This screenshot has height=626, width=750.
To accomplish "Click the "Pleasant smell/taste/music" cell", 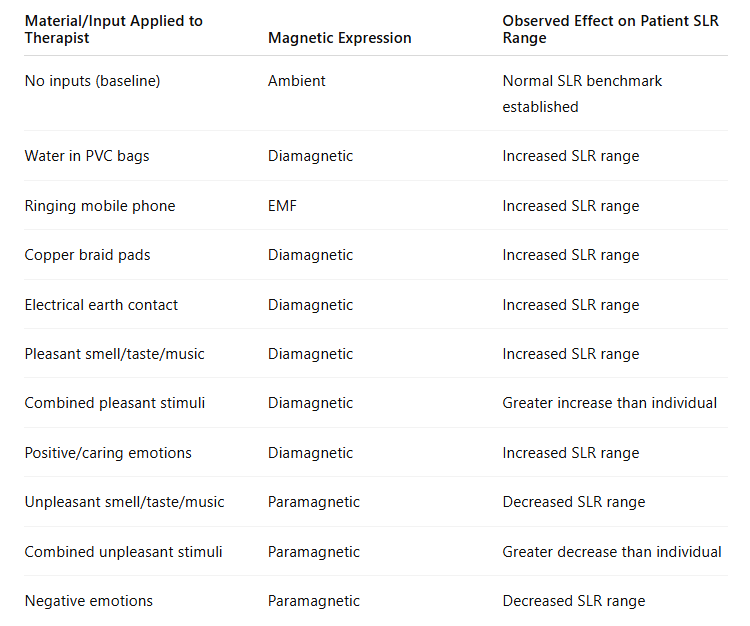I will coord(114,354).
